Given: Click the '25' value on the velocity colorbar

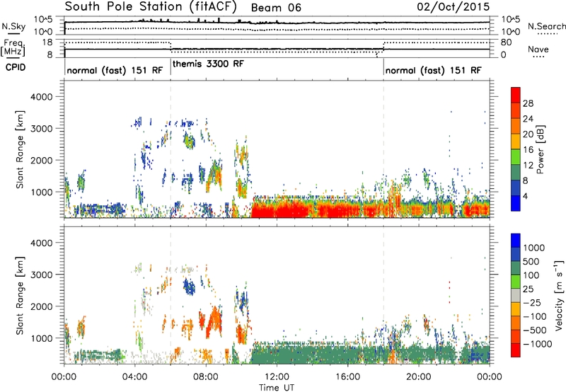Looking at the screenshot, I should point(528,289).
